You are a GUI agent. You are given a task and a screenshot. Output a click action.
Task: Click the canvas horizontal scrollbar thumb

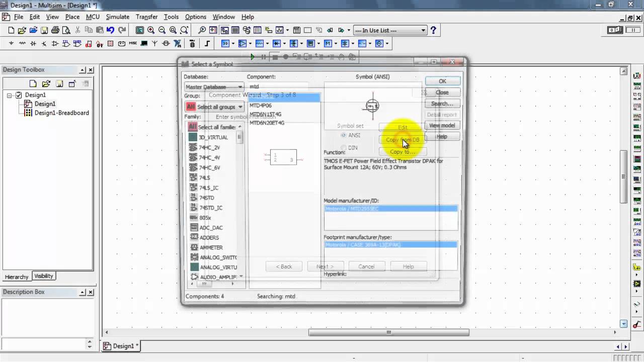389,332
